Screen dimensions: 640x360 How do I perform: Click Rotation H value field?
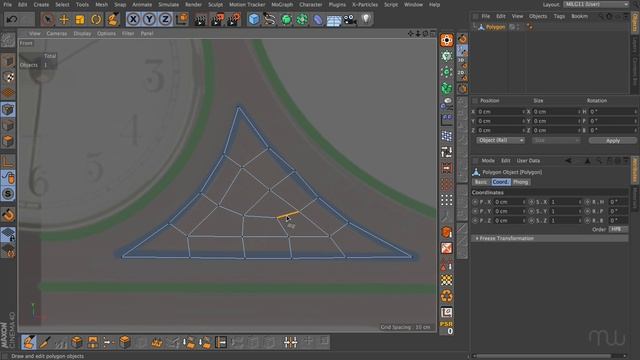[x=613, y=111]
